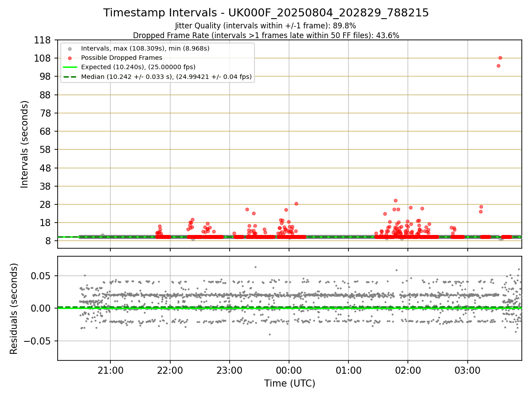Click the y-axis tick label 8
532x399 pixels.
point(49,241)
